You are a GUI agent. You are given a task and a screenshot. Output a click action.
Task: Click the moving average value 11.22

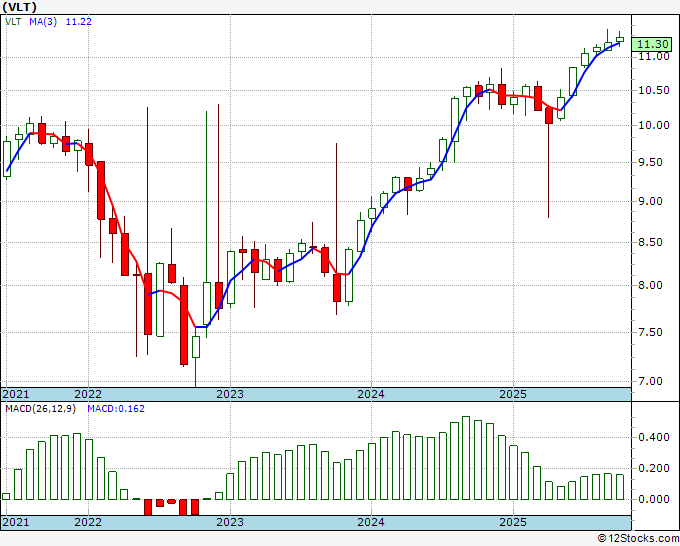tap(78, 21)
